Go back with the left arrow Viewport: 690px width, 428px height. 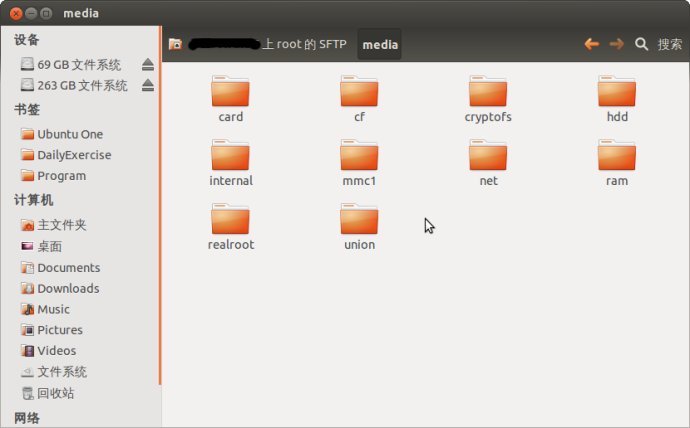[x=591, y=44]
